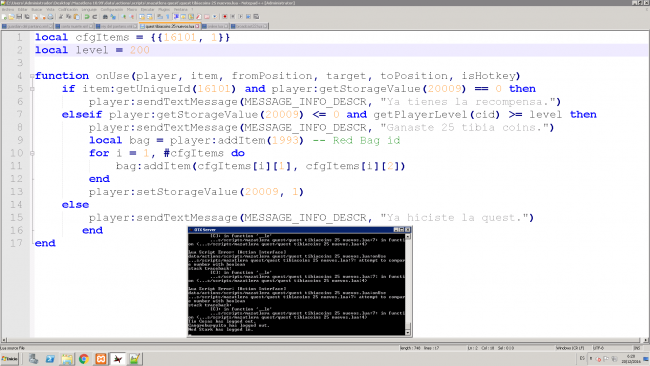Click the Redo toolbar icon

(95, 17)
